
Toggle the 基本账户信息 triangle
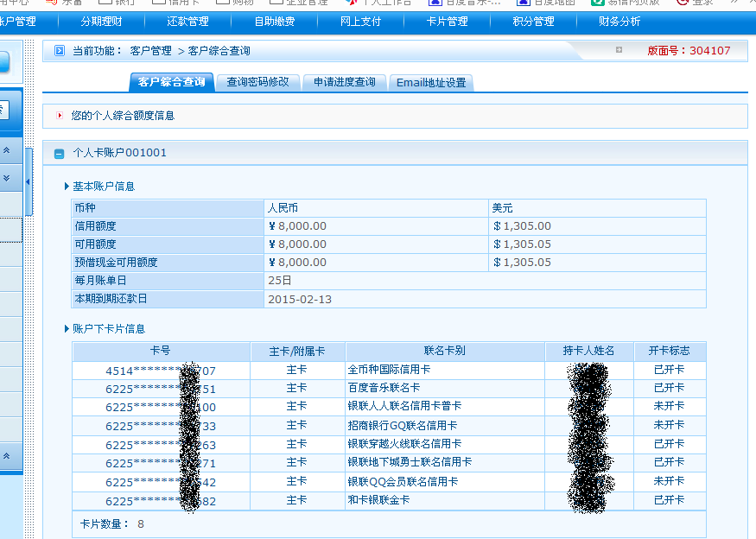click(x=67, y=186)
